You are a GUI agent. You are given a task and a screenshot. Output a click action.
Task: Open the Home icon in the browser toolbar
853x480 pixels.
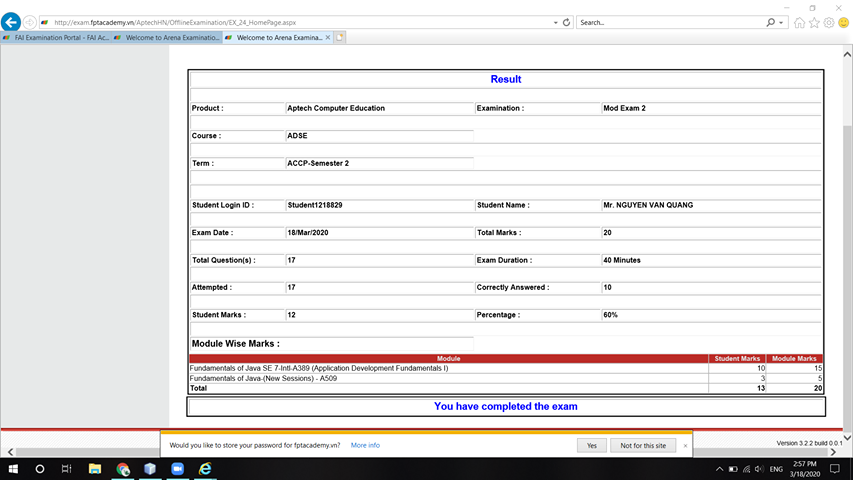click(x=799, y=22)
